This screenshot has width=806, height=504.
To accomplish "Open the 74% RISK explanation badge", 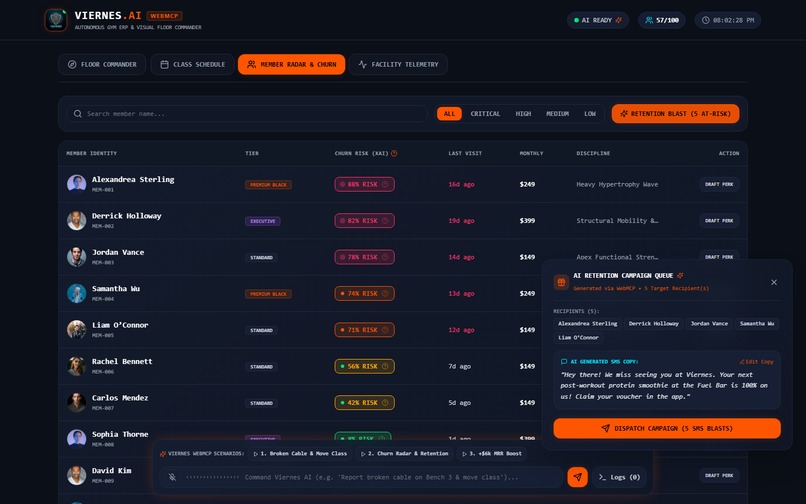I will click(x=364, y=294).
